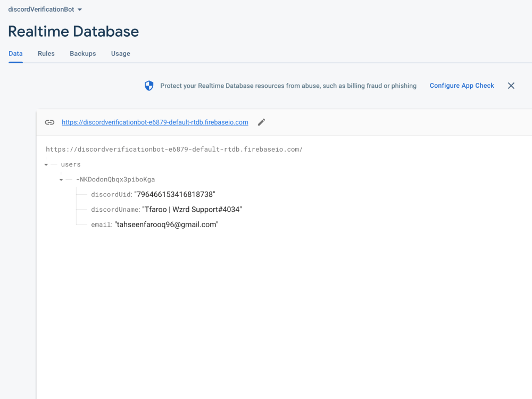The width and height of the screenshot is (532, 399).
Task: View the Usage tab
Action: 120,53
